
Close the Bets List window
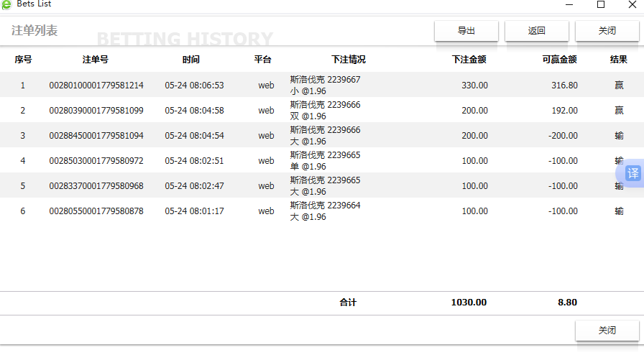632,4
